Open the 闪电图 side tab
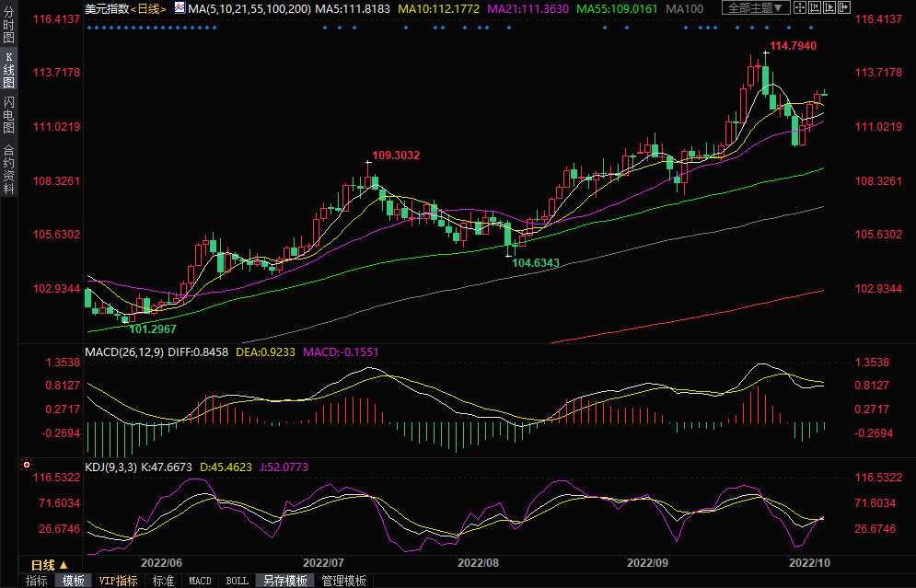916x588 pixels. click(x=8, y=116)
